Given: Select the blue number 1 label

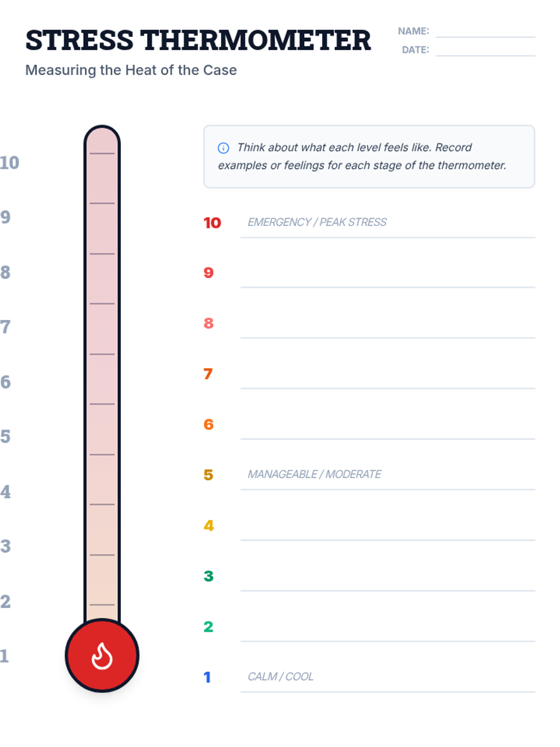Looking at the screenshot, I should [208, 677].
